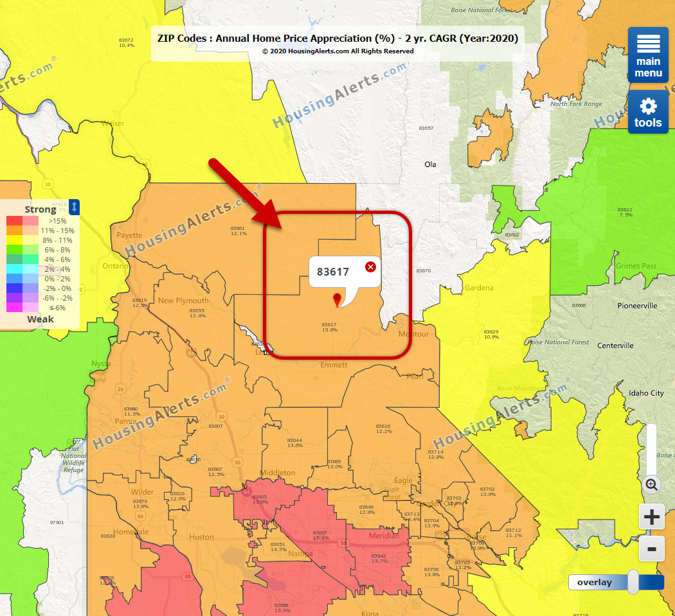Screen dimensions: 675x616
Task: Pick the bright orange swatch in the 11% - 15% row
Action: pyautogui.click(x=14, y=231)
